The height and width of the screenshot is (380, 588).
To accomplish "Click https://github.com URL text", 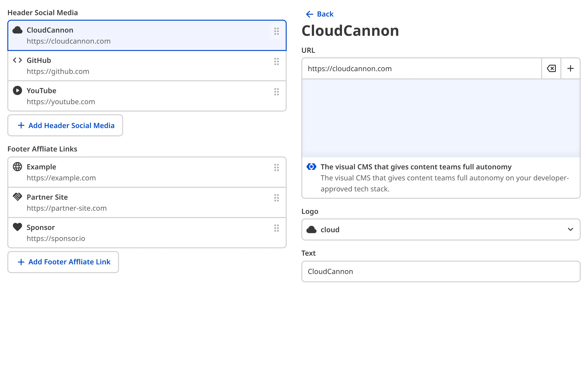I will pyautogui.click(x=58, y=71).
